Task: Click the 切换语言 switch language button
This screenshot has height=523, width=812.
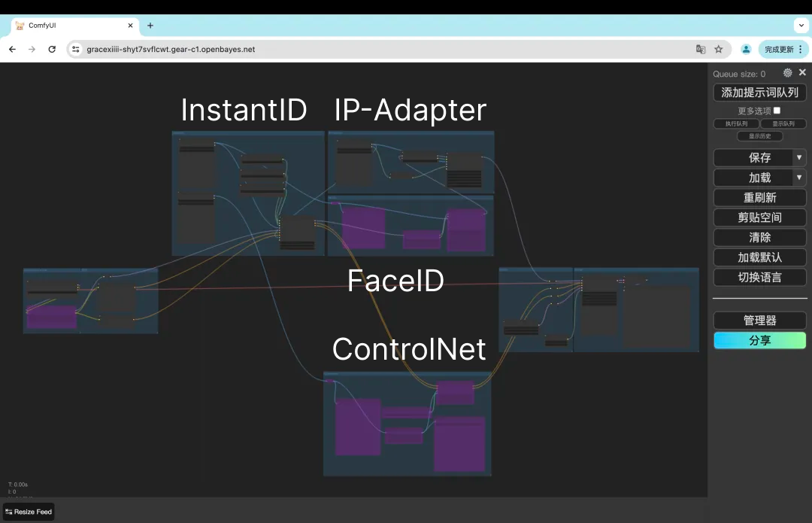Action: [759, 278]
